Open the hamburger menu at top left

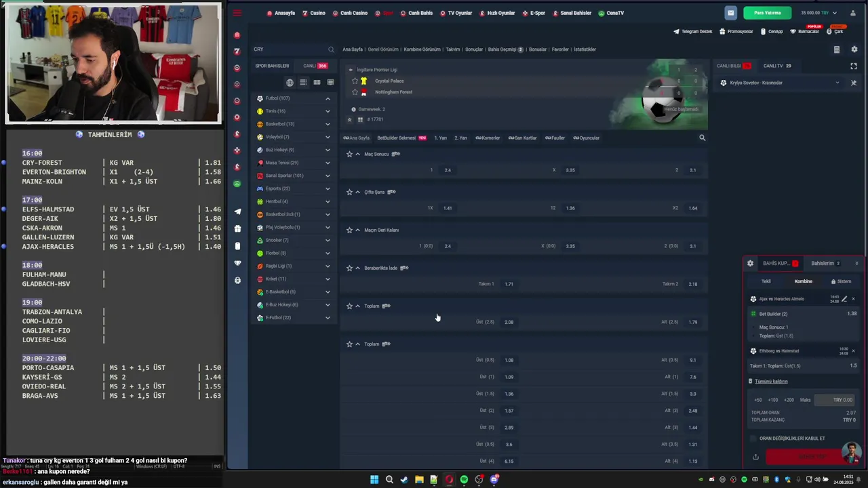tap(237, 13)
